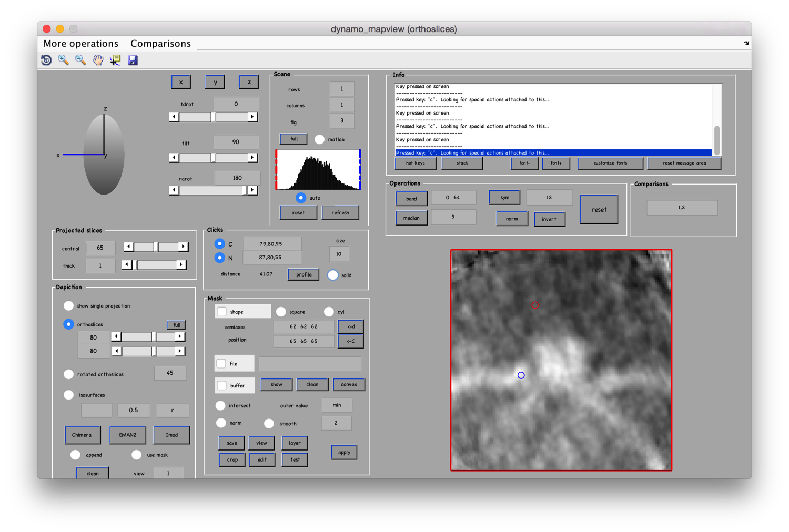Click the Save floppy disk icon
This screenshot has height=532, width=789.
[x=133, y=60]
